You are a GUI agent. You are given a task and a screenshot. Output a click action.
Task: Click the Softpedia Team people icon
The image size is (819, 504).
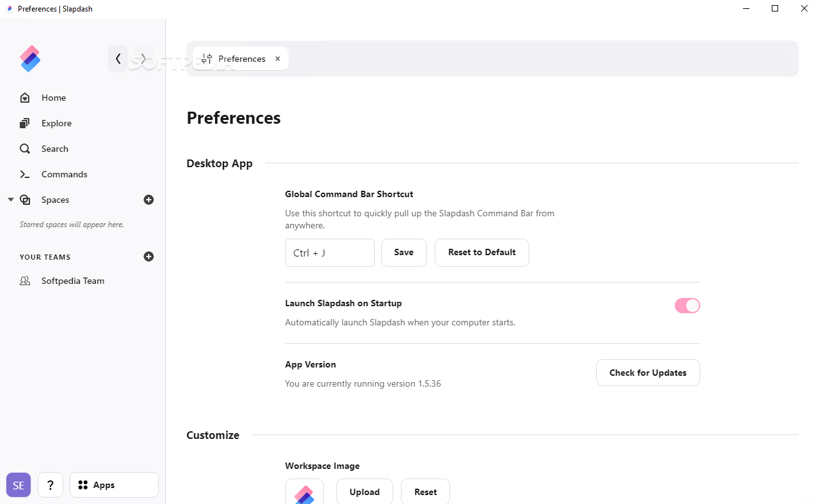click(25, 281)
